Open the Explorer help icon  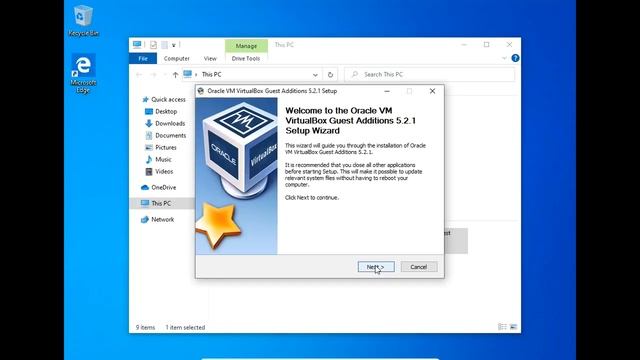[x=515, y=58]
